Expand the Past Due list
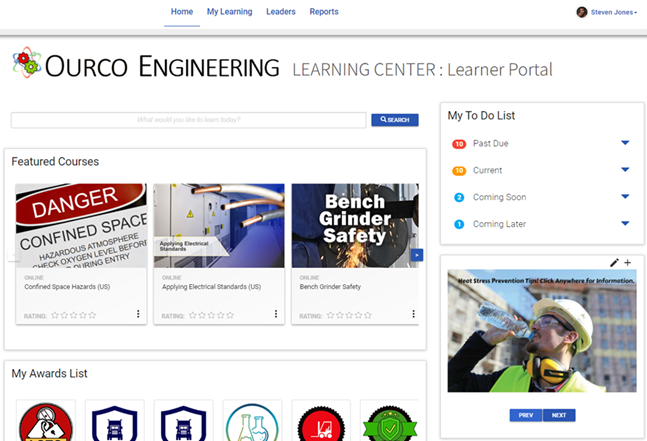 point(625,143)
